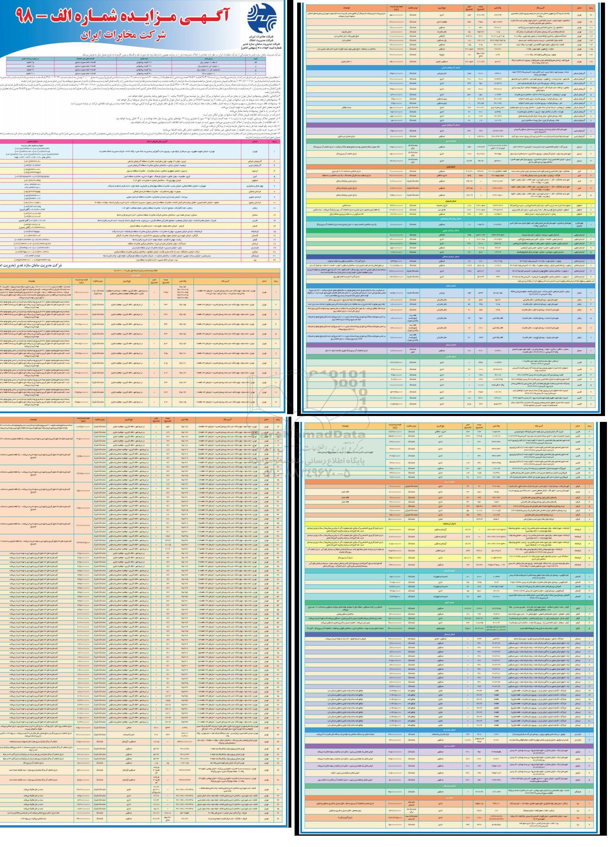Image resolution: width=616 pixels, height=847 pixels.
Task: Click the purple "استان آذربایجان غربی" section band
Action: (451, 125)
